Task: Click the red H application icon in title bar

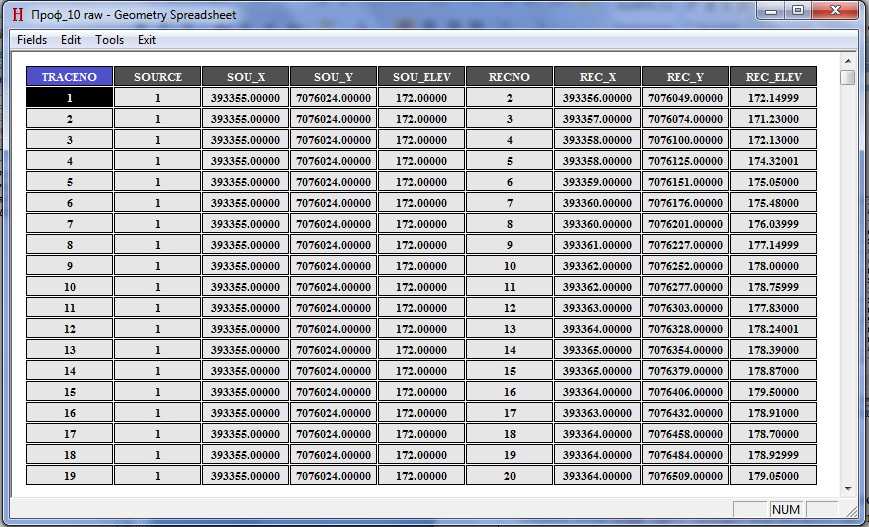Action: 18,14
